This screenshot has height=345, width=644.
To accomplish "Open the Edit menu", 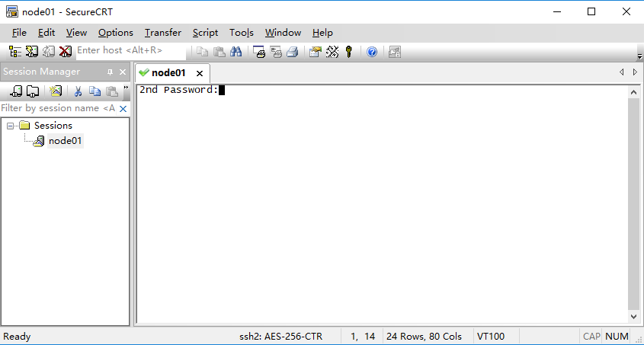I will click(x=46, y=33).
